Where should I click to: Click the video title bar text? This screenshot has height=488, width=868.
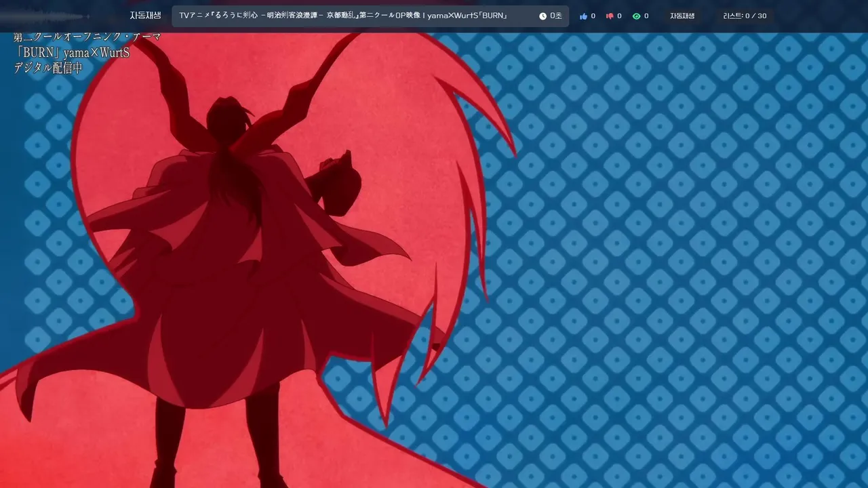[x=343, y=16]
